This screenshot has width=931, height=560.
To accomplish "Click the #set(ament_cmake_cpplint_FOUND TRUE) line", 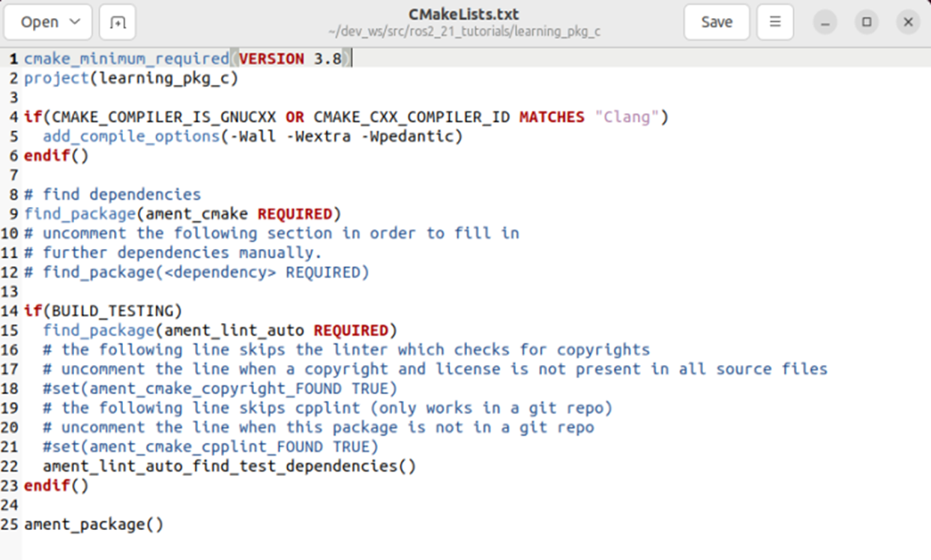I will [211, 447].
